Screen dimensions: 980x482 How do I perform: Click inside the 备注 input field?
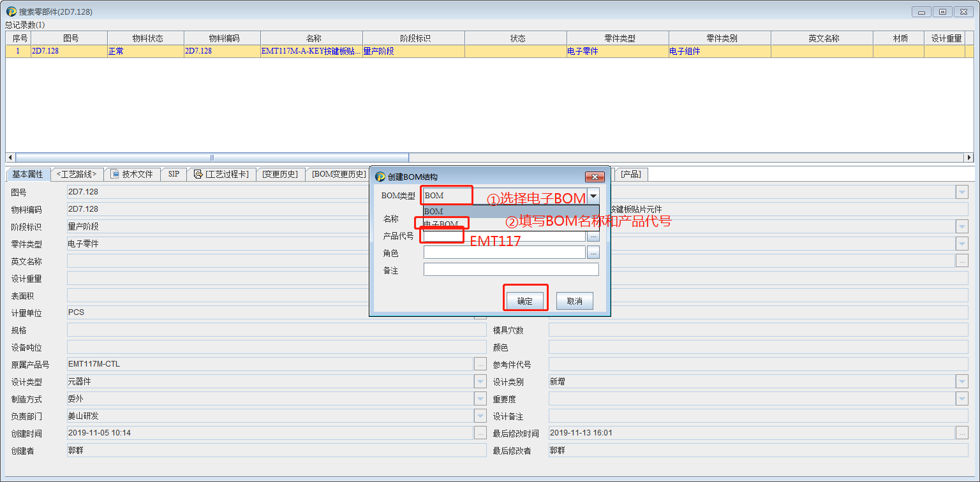[x=510, y=269]
